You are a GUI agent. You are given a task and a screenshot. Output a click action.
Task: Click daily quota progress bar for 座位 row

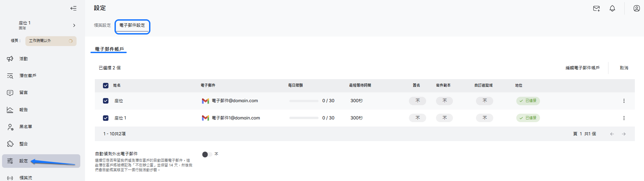[x=304, y=101]
